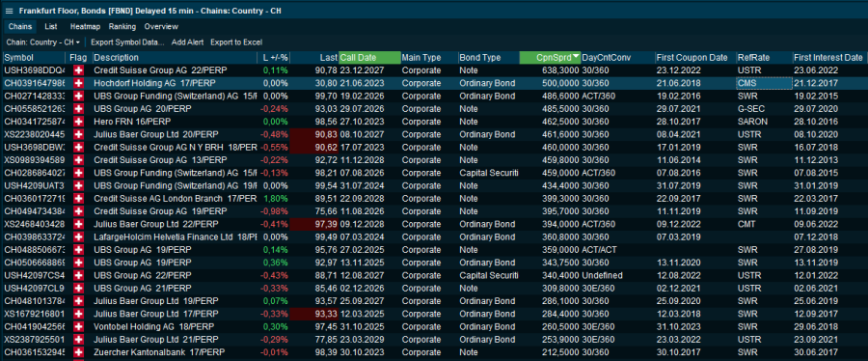868x361 pixels.
Task: Click first interest date 12.01.2022
Action: (815, 275)
